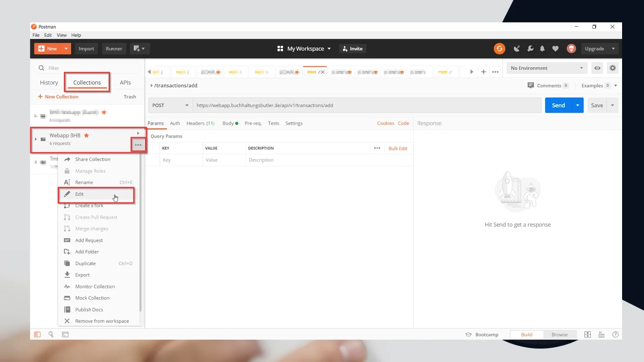The image size is (644, 362).
Task: Click the two-pane layout icon
Action: [588, 334]
